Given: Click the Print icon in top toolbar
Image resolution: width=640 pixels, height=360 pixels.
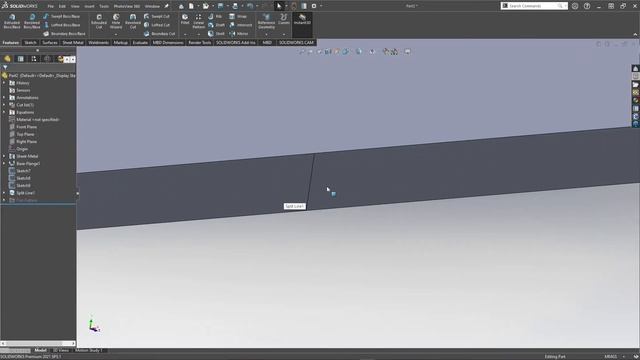Looking at the screenshot, I should pyautogui.click(x=235, y=6).
